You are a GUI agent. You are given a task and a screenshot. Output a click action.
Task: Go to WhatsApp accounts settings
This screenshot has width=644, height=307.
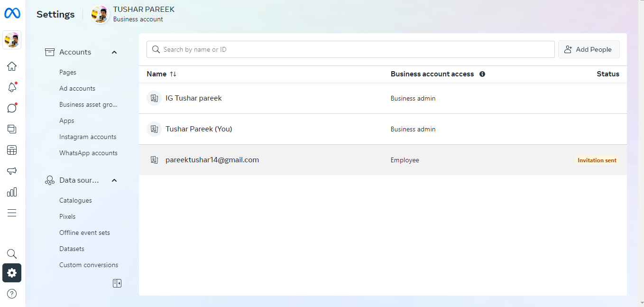pyautogui.click(x=88, y=153)
